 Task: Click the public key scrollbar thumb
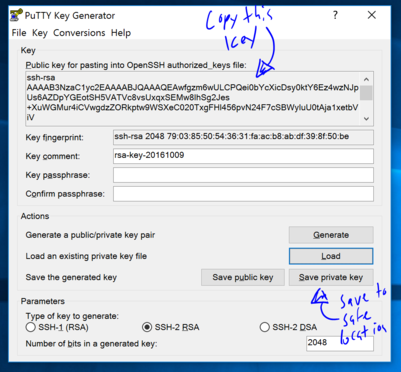point(366,93)
